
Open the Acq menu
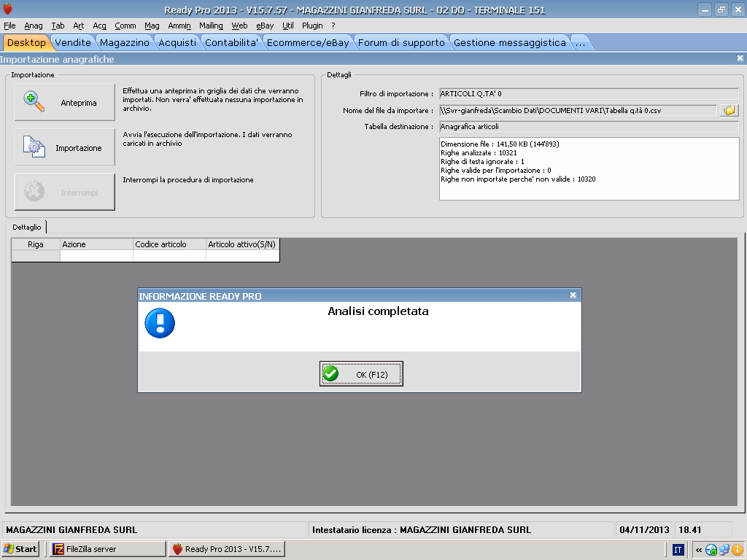(99, 26)
